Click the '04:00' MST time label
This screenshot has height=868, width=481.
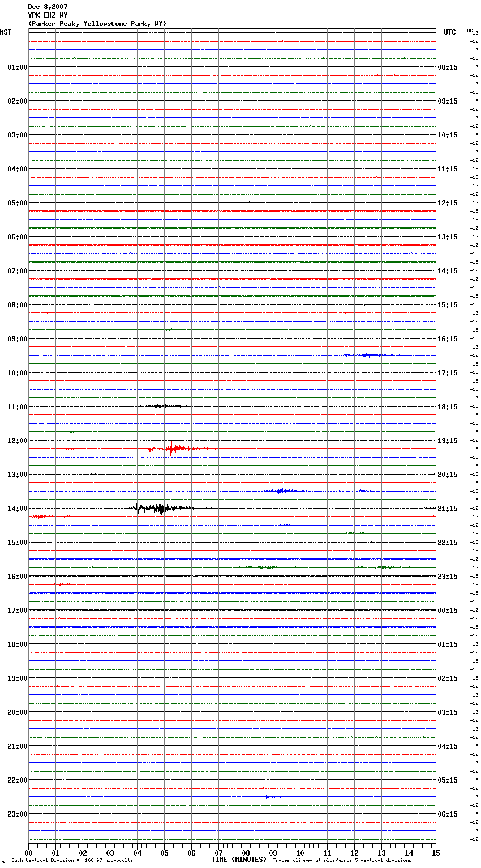pyautogui.click(x=18, y=169)
